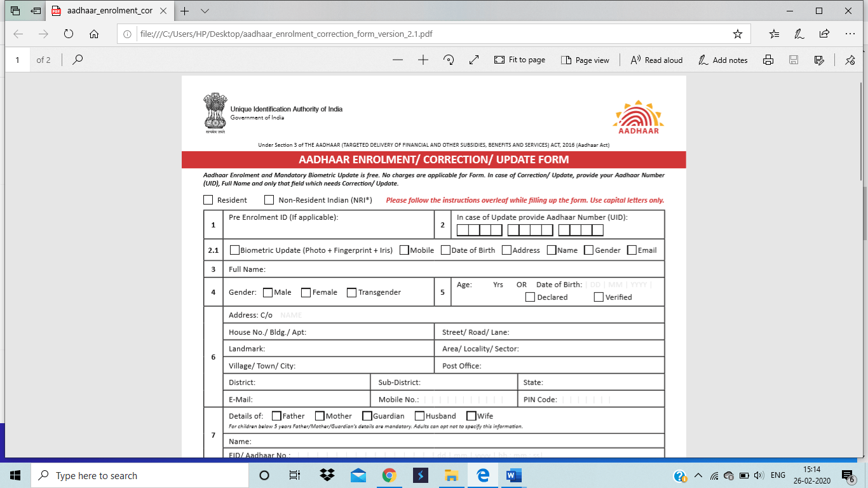Check the Resident checkbox

pos(208,200)
